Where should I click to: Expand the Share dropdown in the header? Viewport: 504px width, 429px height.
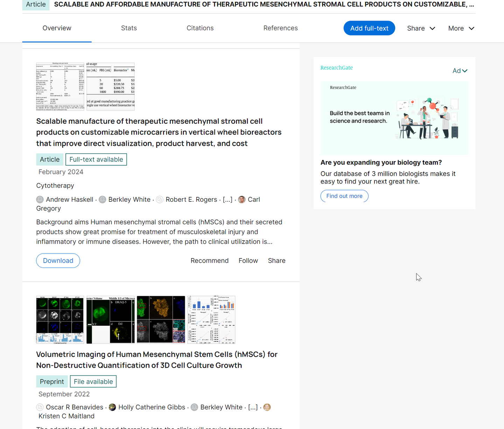click(421, 28)
